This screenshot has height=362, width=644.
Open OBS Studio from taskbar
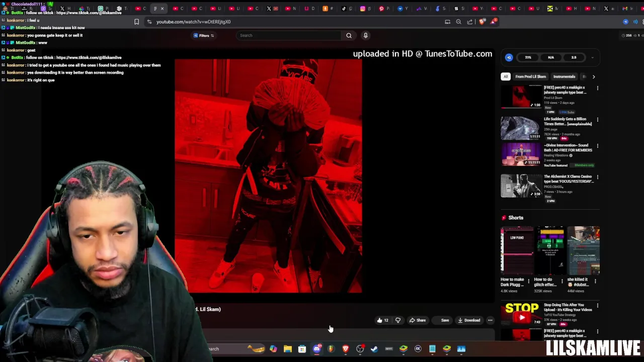[x=360, y=349]
